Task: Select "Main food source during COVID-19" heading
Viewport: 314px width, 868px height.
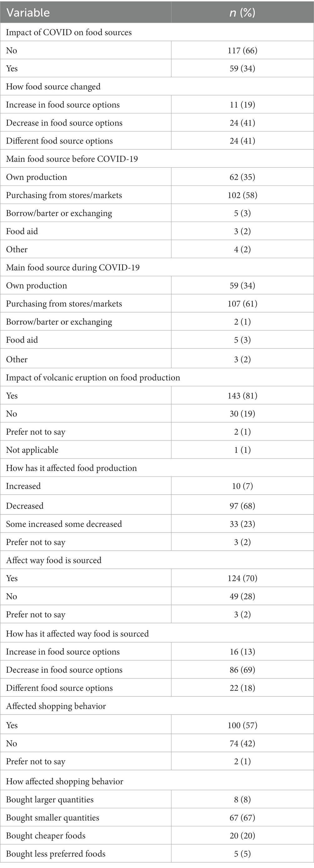Action: pos(73,268)
